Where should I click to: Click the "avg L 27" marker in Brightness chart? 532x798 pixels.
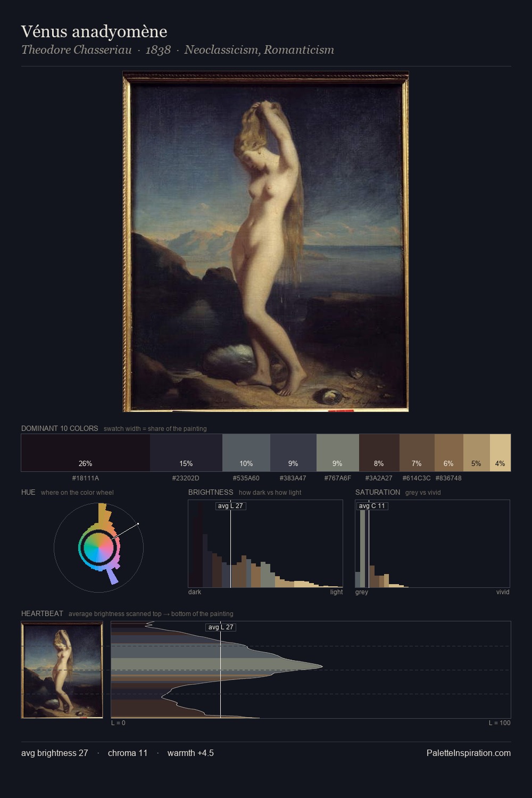click(x=230, y=505)
